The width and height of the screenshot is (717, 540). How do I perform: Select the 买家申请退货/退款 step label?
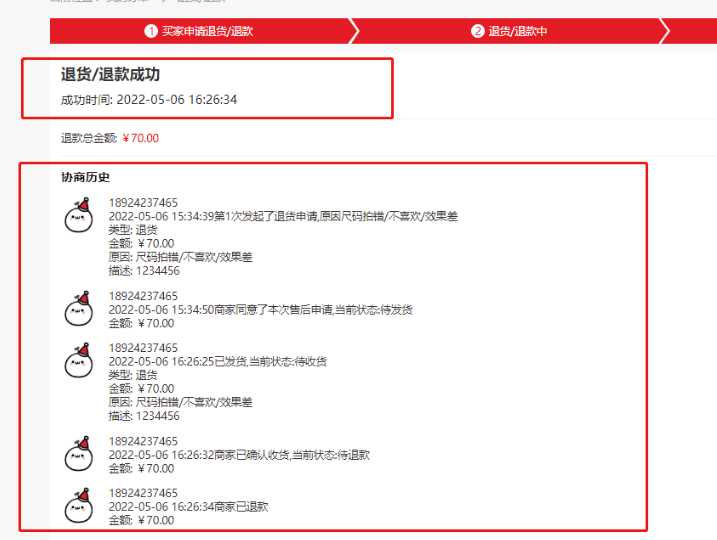pyautogui.click(x=207, y=31)
